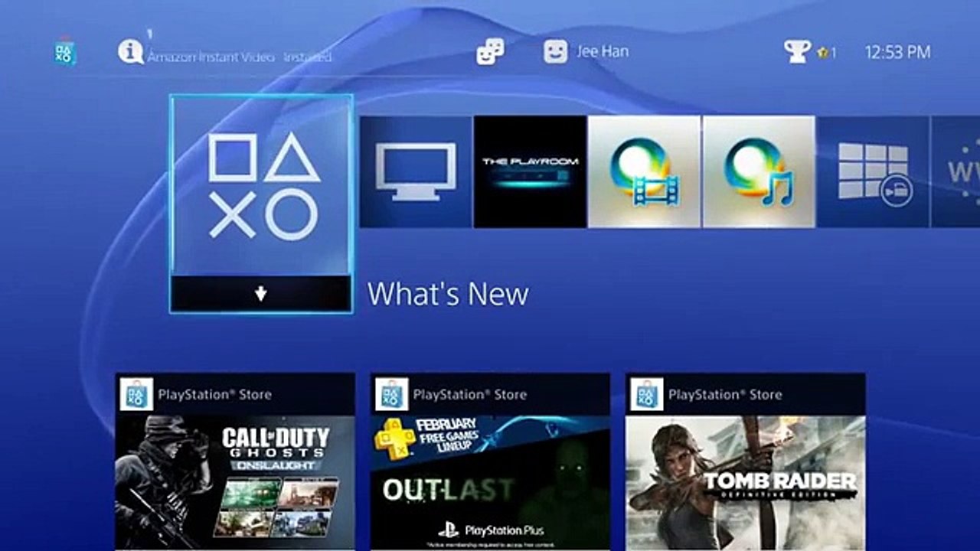This screenshot has height=551, width=980.
Task: Click the PlayStation Plus logo on Outlast card
Action: (491, 530)
